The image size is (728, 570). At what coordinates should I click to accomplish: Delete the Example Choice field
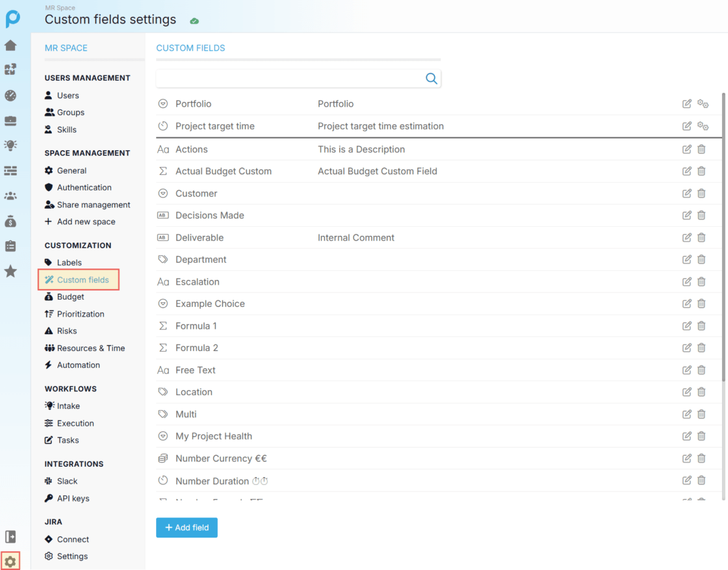click(x=701, y=303)
